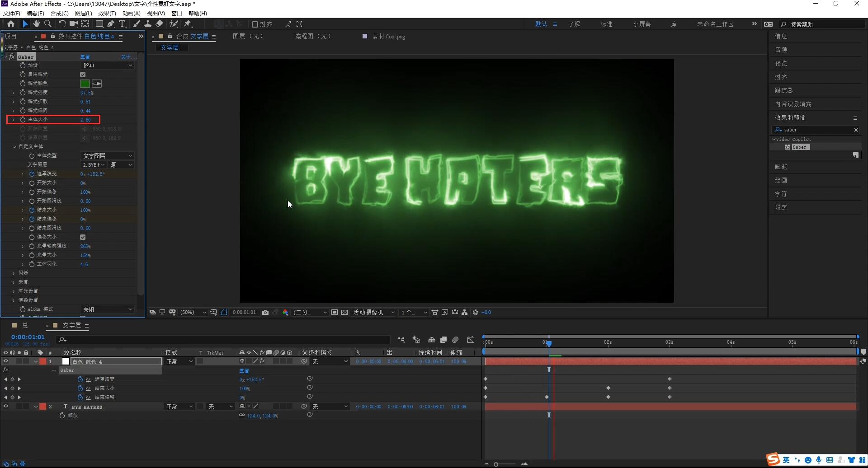Open the 活动摄像机 camera view dropdown

coord(374,312)
